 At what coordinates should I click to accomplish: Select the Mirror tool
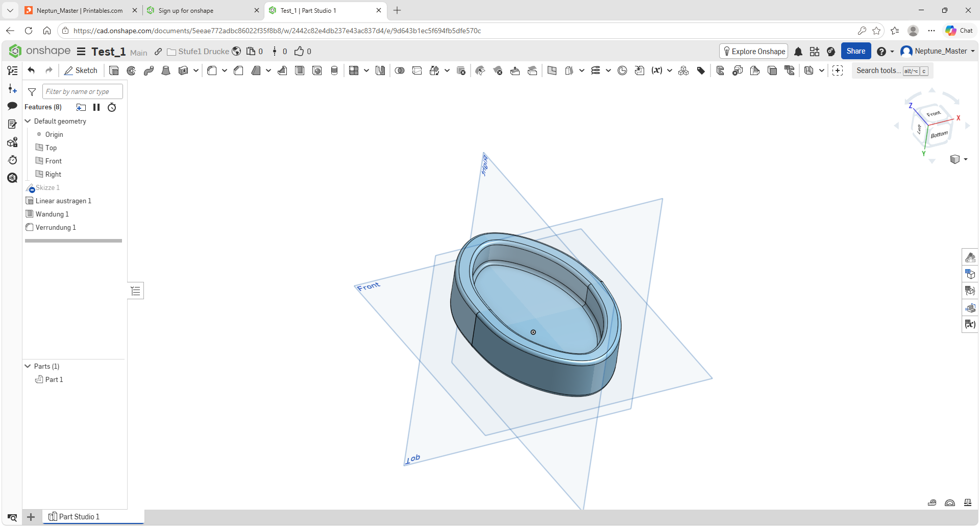click(x=380, y=70)
